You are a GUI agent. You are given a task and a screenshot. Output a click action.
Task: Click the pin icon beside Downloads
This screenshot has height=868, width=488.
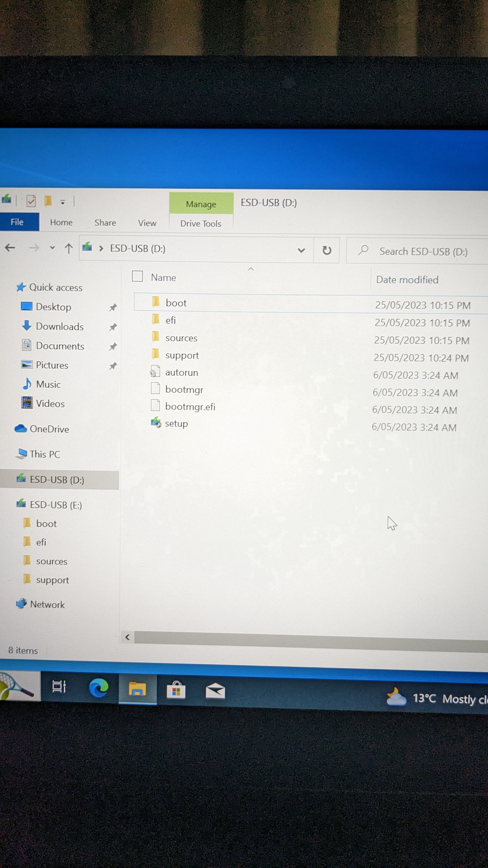pos(113,327)
